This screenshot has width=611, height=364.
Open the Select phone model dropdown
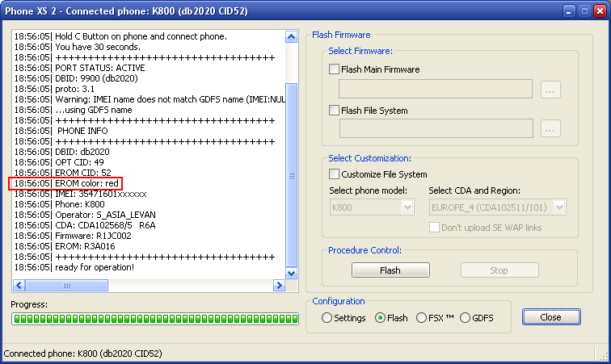[407, 207]
